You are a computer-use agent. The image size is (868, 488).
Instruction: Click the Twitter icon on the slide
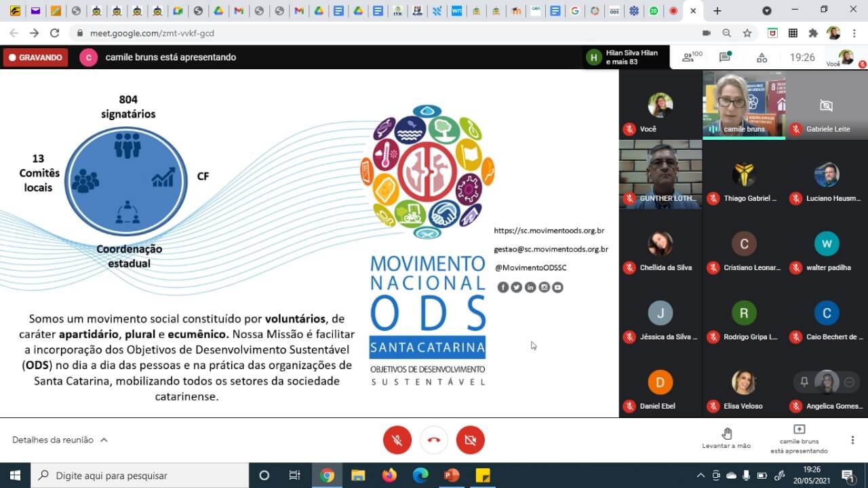tap(517, 287)
